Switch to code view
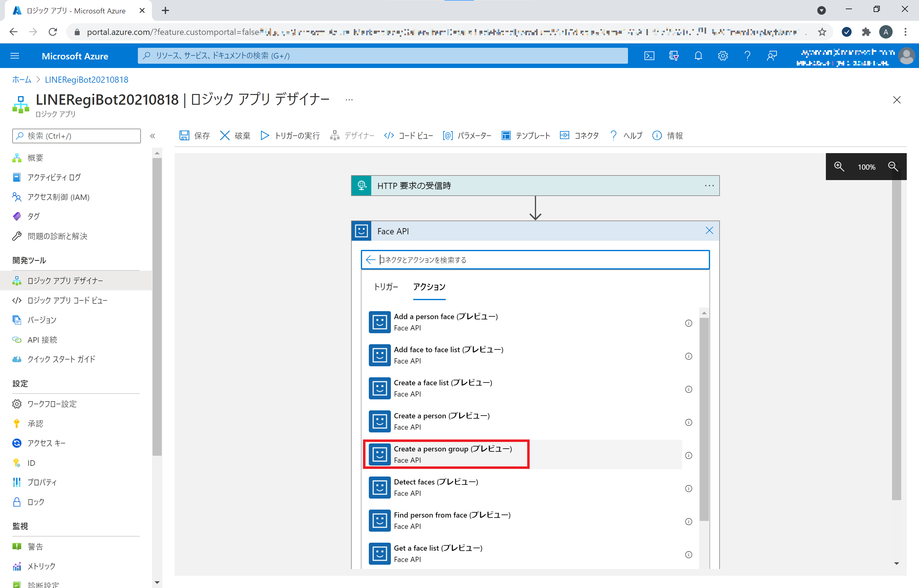 click(408, 136)
